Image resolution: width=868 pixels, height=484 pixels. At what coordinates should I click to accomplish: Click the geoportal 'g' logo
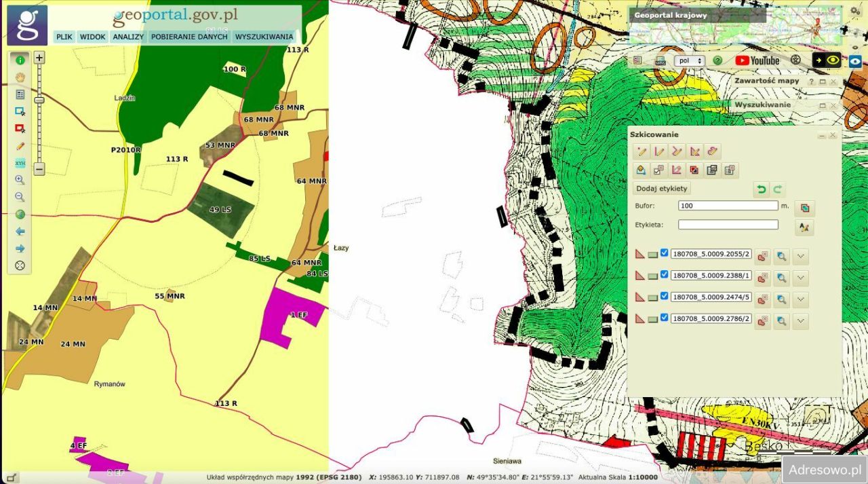tap(27, 25)
